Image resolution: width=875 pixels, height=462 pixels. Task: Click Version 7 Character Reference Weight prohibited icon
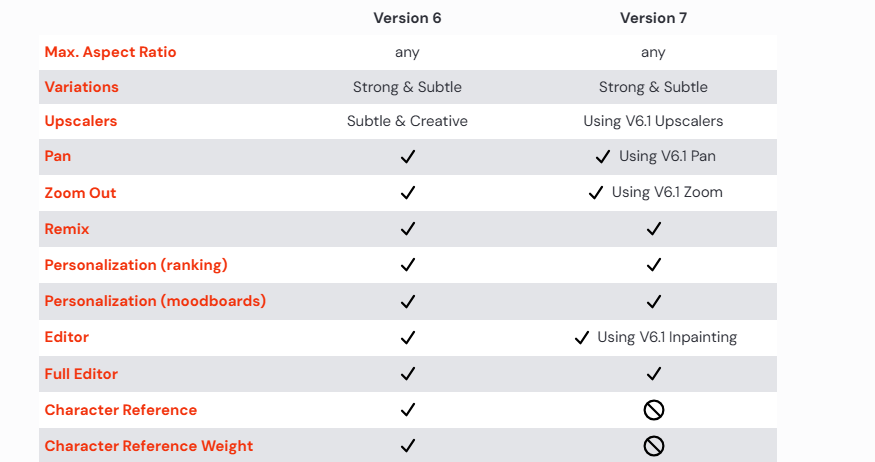click(x=654, y=446)
